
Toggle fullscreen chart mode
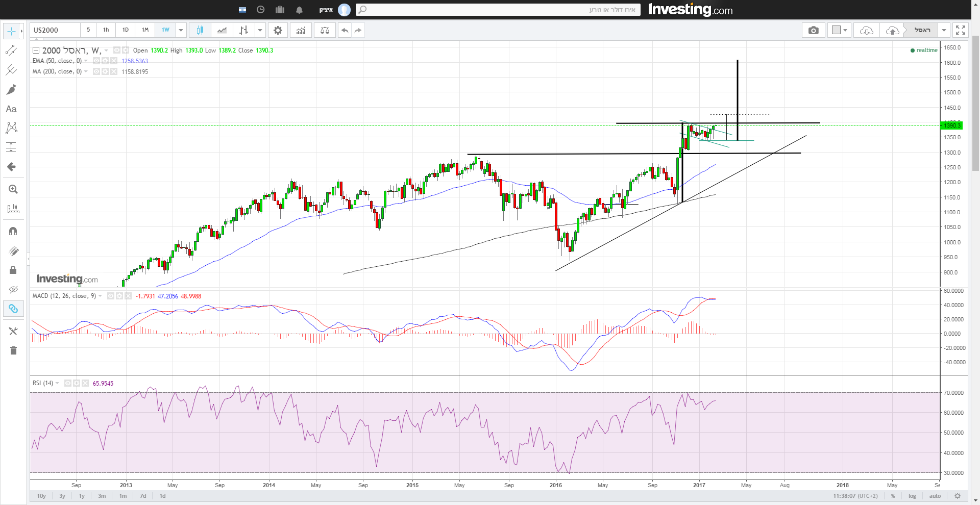pos(961,30)
